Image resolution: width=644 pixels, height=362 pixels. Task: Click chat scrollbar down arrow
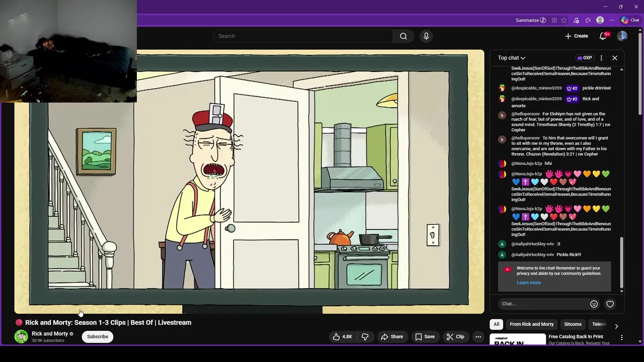tap(621, 291)
